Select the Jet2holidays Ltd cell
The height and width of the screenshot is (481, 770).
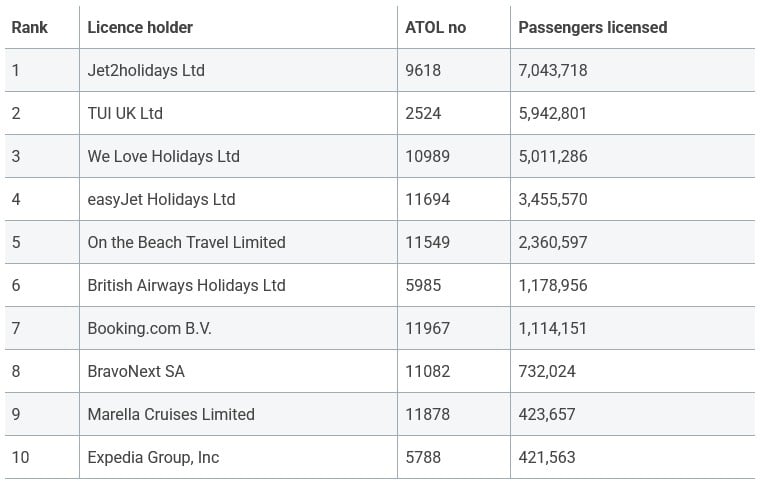pyautogui.click(x=146, y=70)
